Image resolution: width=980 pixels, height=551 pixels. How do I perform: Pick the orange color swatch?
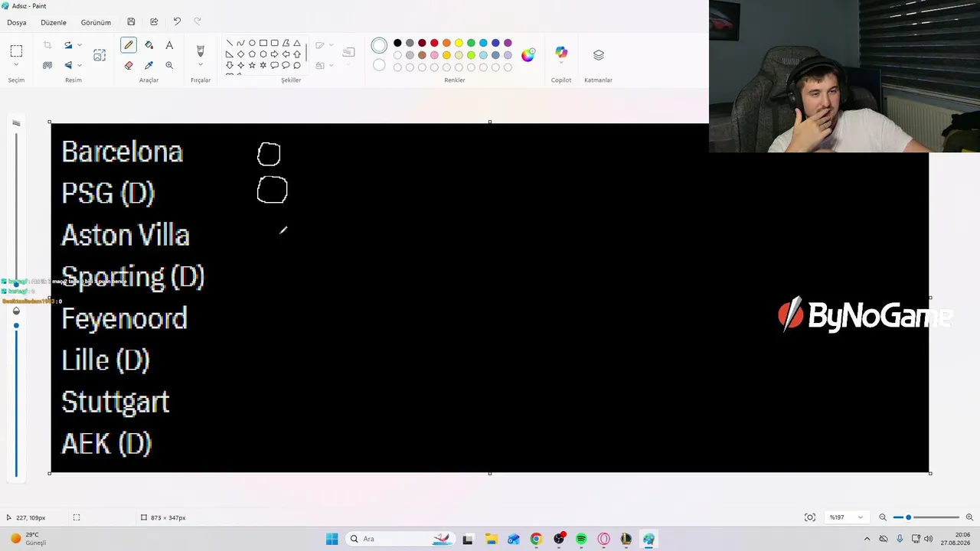(446, 43)
